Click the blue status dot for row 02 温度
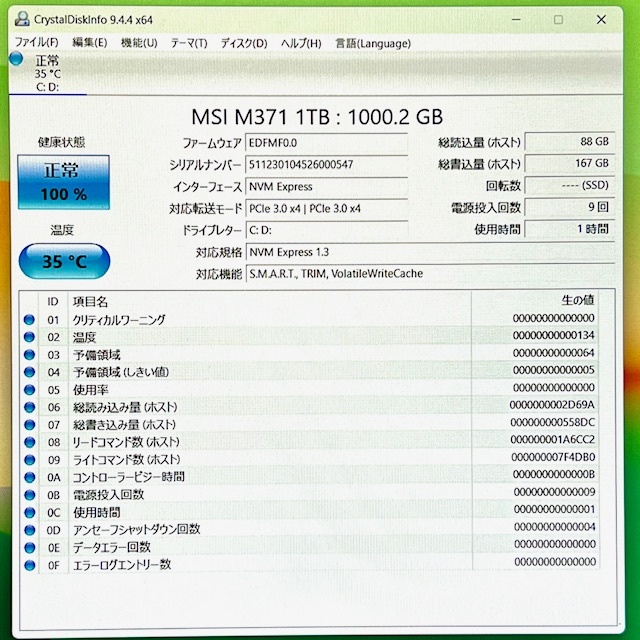Image resolution: width=640 pixels, height=640 pixels. [x=29, y=337]
